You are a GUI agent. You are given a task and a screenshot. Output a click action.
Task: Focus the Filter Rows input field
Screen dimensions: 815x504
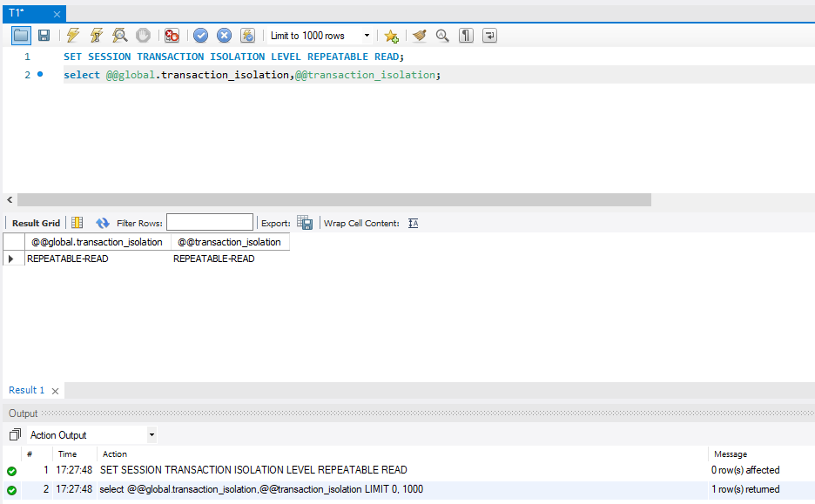pyautogui.click(x=210, y=222)
